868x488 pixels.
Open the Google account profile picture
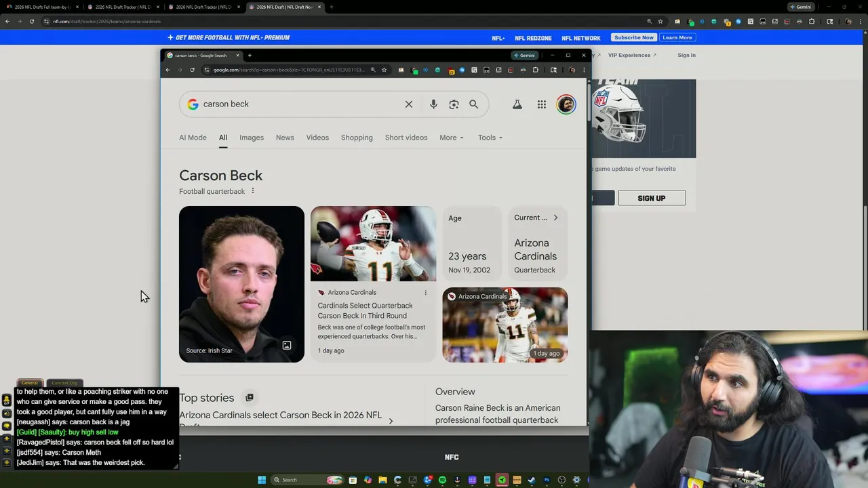coord(566,104)
